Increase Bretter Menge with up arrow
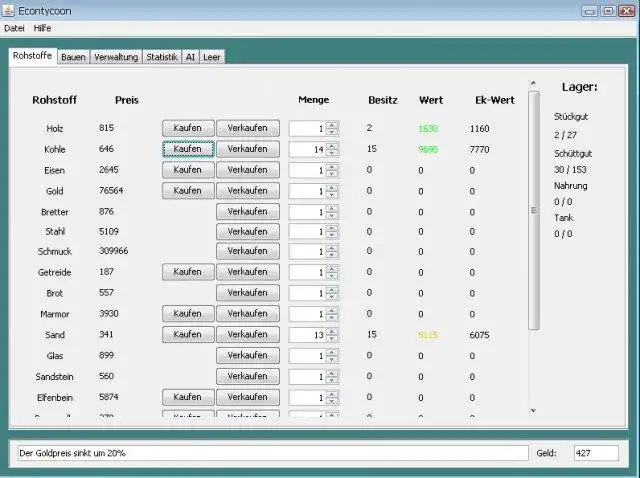This screenshot has width=640, height=478. coord(332,209)
